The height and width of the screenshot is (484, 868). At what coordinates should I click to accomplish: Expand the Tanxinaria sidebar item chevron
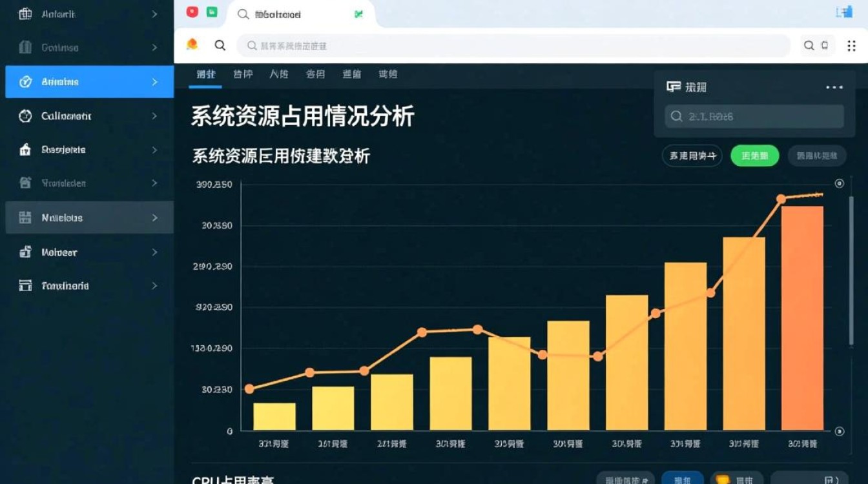(x=154, y=285)
